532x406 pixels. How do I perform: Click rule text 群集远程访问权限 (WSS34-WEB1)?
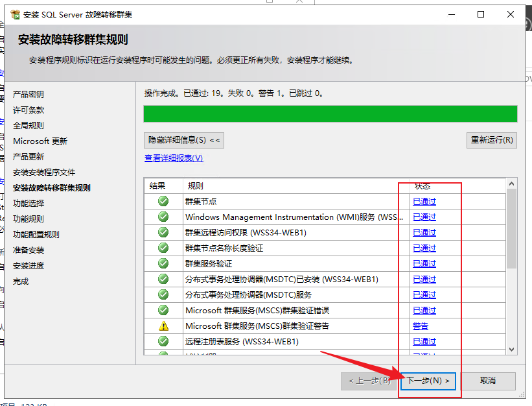(246, 233)
